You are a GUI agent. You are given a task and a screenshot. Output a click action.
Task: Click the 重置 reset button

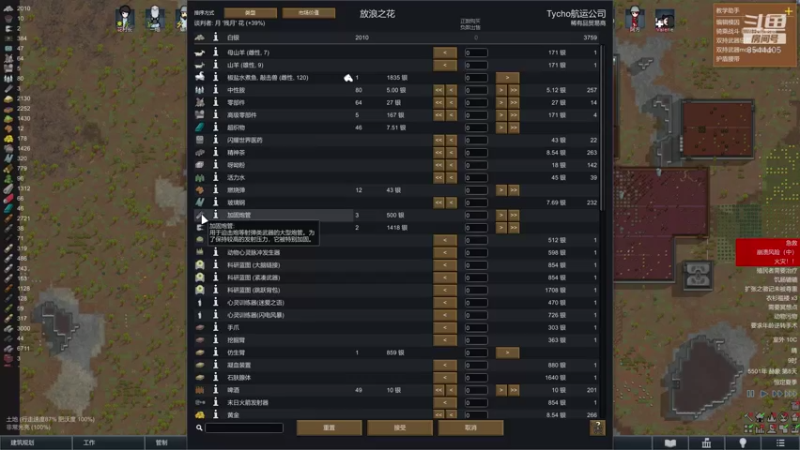click(329, 428)
